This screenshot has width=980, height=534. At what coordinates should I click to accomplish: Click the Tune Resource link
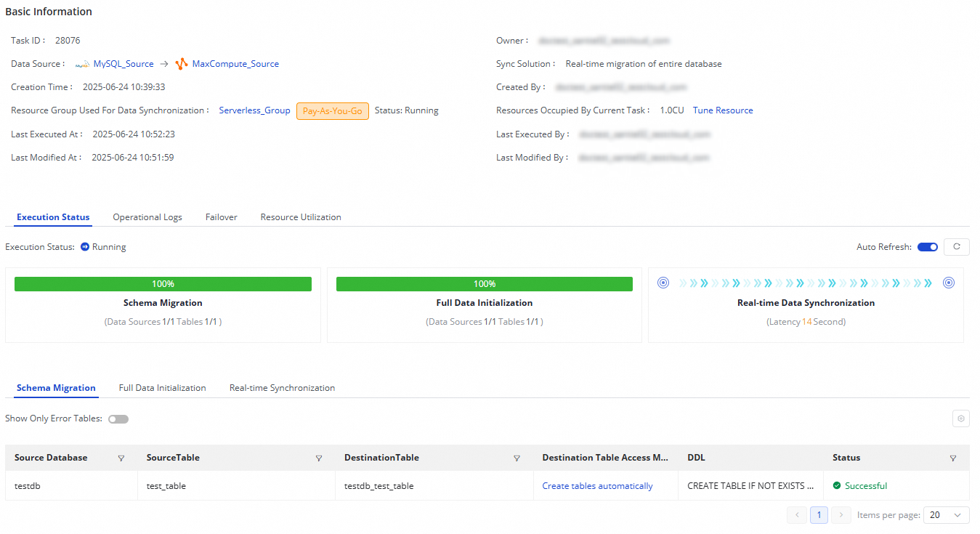[x=723, y=110]
